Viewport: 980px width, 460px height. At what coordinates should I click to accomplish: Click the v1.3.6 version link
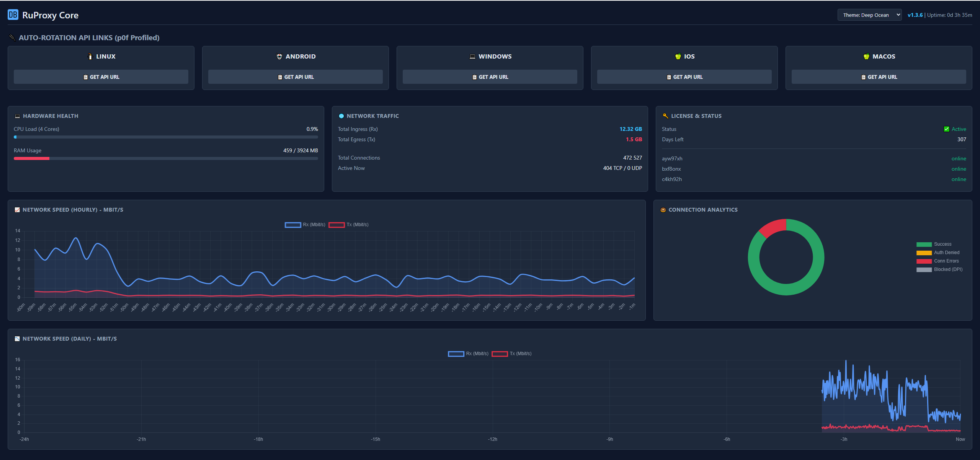tap(915, 15)
